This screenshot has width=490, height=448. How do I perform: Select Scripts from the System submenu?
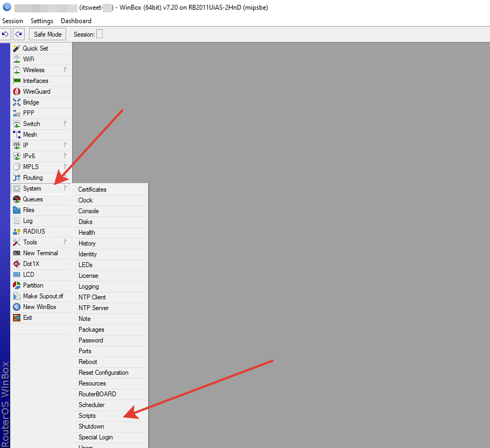click(87, 416)
